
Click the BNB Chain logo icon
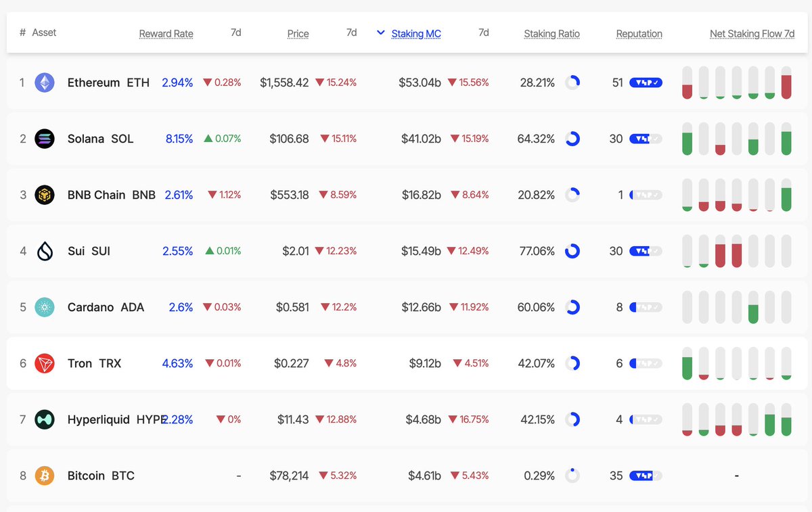pyautogui.click(x=44, y=195)
